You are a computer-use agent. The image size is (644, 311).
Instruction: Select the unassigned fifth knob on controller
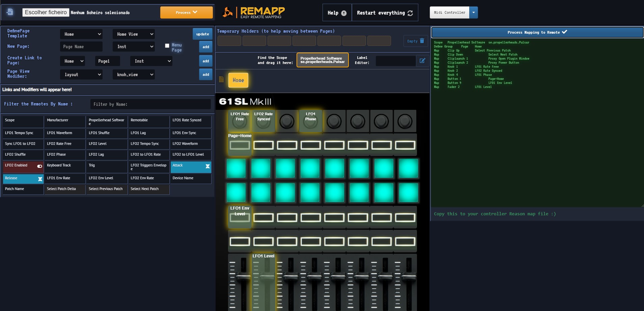[334, 121]
